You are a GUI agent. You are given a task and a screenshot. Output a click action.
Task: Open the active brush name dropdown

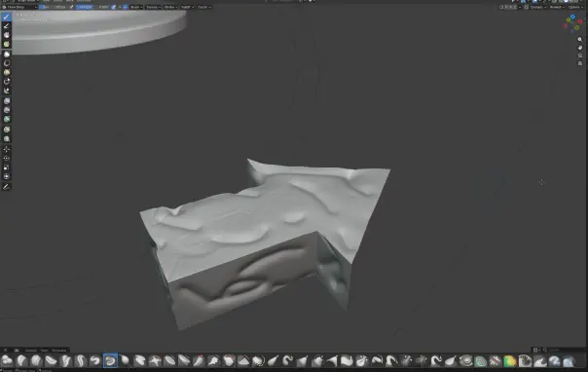tap(18, 7)
